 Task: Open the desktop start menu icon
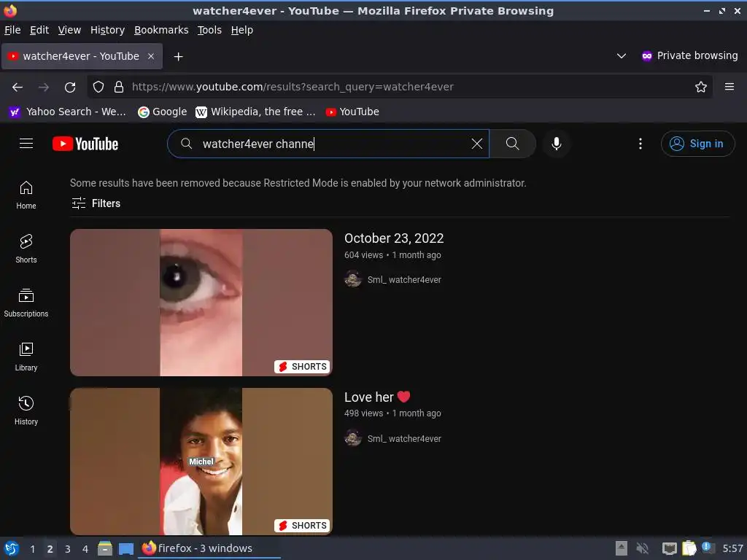pos(11,548)
